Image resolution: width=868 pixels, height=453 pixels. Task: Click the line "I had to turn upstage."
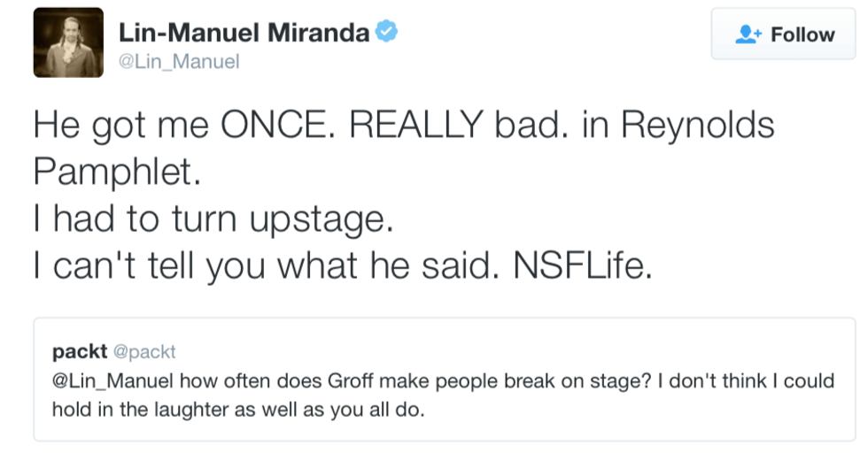tap(212, 218)
